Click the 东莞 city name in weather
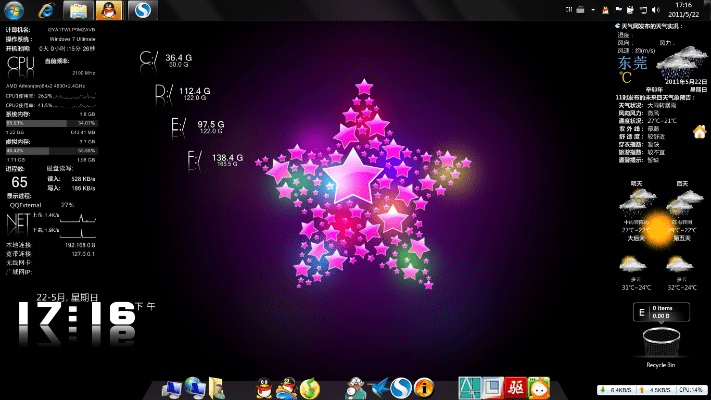Screen dimensions: 711x400 pos(632,63)
